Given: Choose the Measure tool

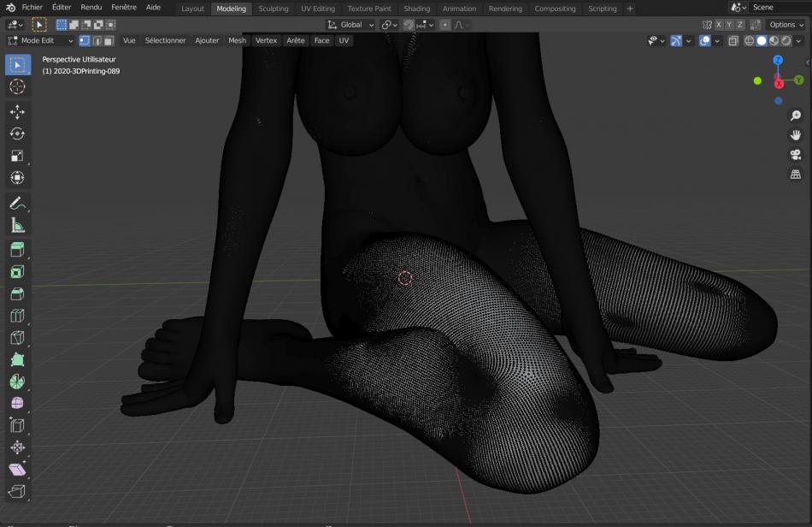Looking at the screenshot, I should [x=17, y=226].
